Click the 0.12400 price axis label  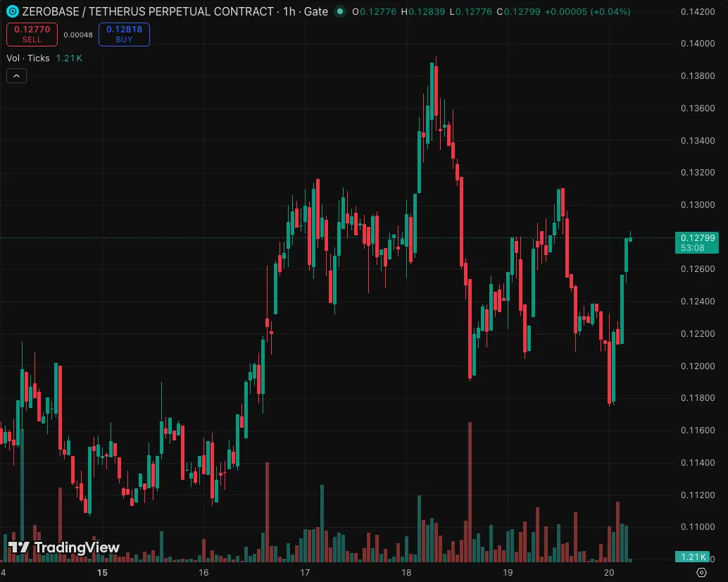pos(698,302)
